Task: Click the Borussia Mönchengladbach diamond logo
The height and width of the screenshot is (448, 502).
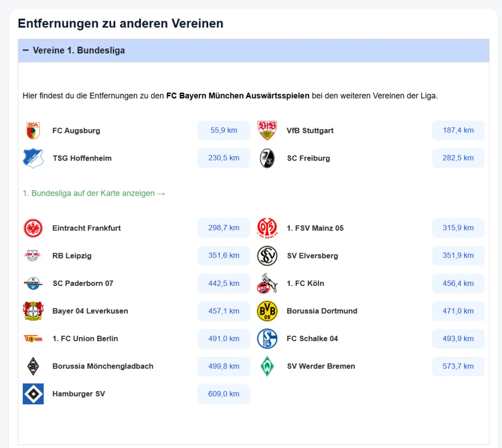Action: [33, 367]
